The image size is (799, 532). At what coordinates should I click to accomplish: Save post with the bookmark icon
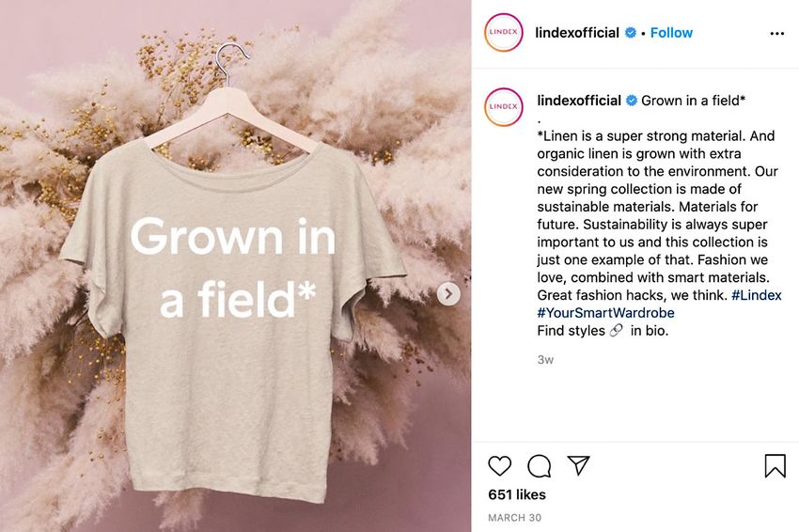click(775, 466)
